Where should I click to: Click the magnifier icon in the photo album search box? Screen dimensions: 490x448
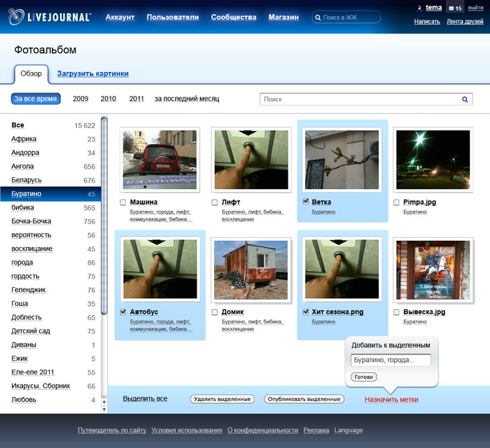click(x=465, y=99)
